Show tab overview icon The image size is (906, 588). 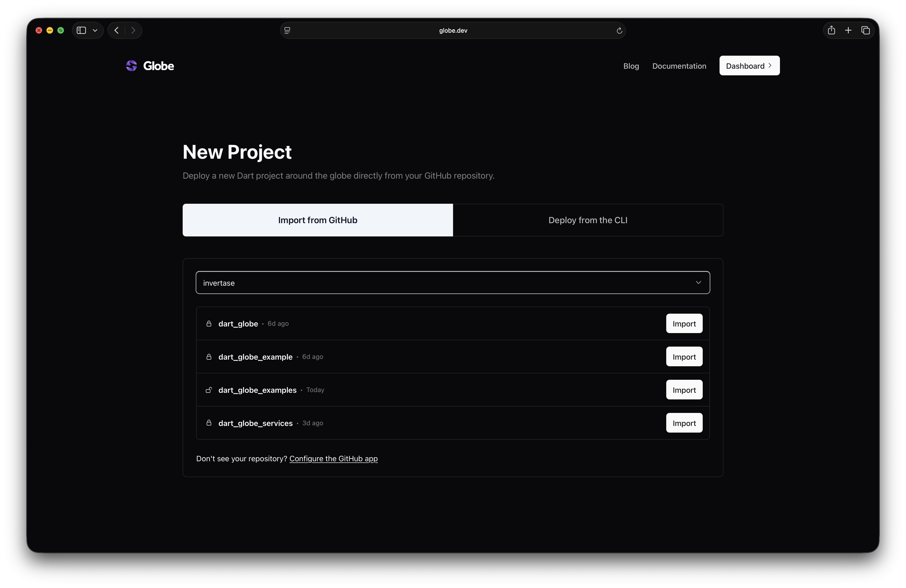click(865, 31)
